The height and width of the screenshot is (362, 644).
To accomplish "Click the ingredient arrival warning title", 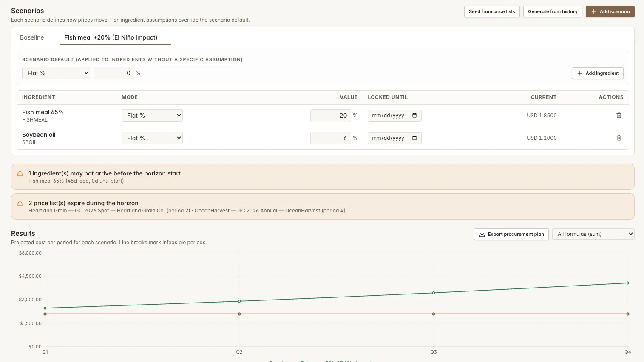I will point(105,173).
